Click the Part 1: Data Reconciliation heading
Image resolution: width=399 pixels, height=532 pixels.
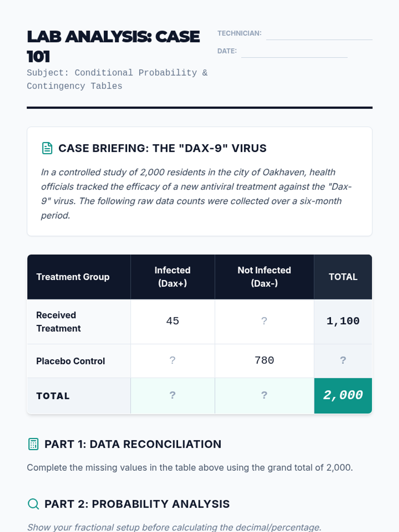pos(133,444)
